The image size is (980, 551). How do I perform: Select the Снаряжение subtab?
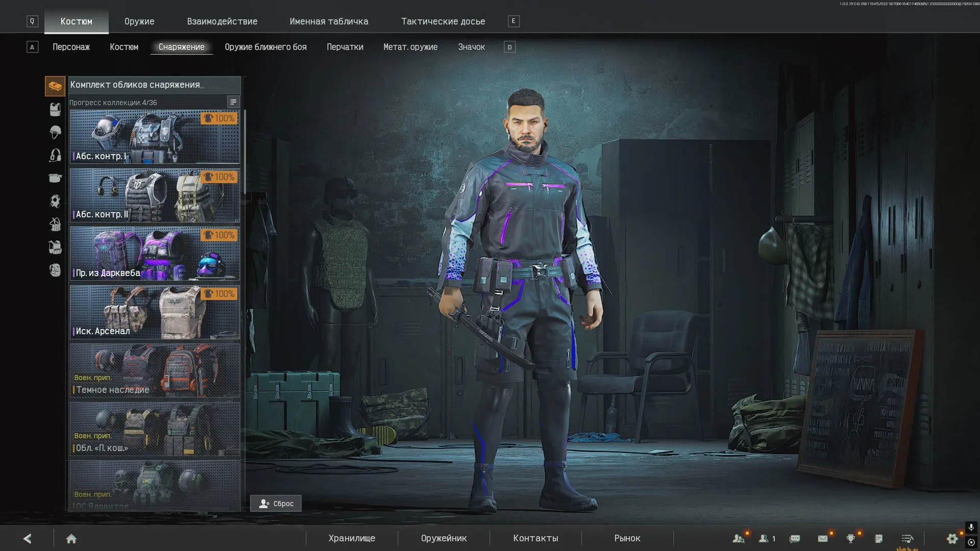[181, 47]
